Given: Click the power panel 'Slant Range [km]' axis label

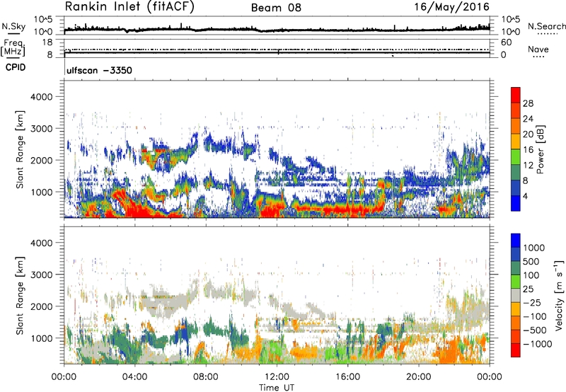Looking at the screenshot, I should [20, 149].
